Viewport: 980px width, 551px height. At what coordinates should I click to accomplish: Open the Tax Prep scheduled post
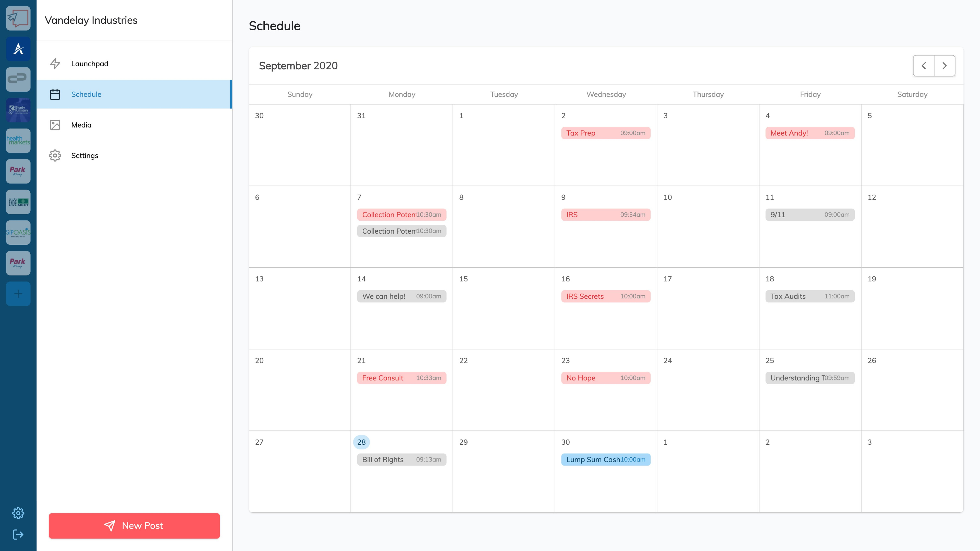606,133
